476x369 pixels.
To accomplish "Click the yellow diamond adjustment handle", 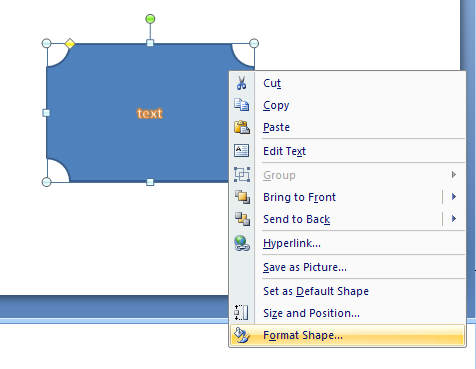I will 70,43.
